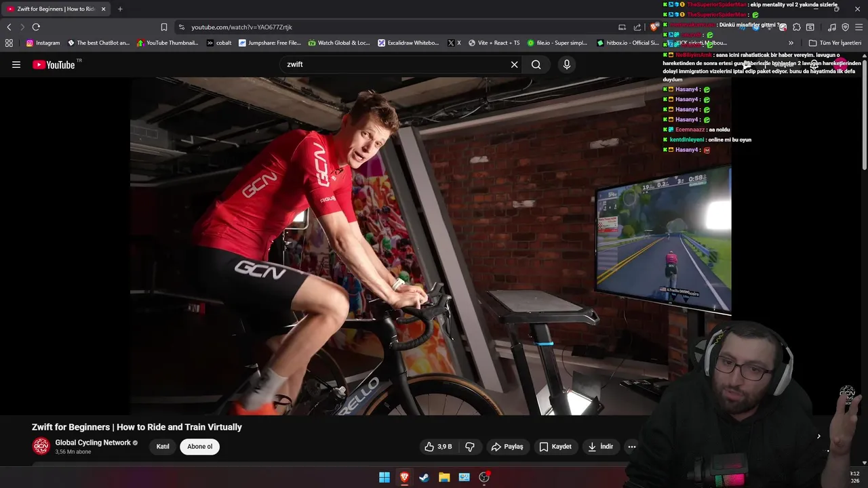Open the browser main menu icon
868x488 pixels.
pyautogui.click(x=859, y=27)
